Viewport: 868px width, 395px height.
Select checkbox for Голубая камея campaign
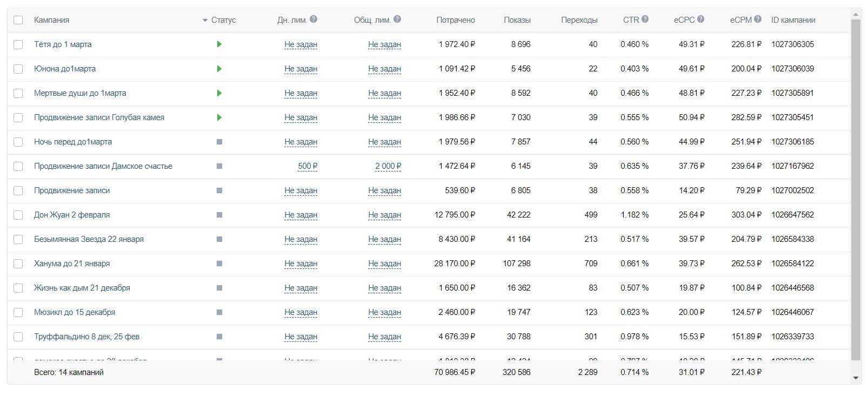(x=18, y=117)
